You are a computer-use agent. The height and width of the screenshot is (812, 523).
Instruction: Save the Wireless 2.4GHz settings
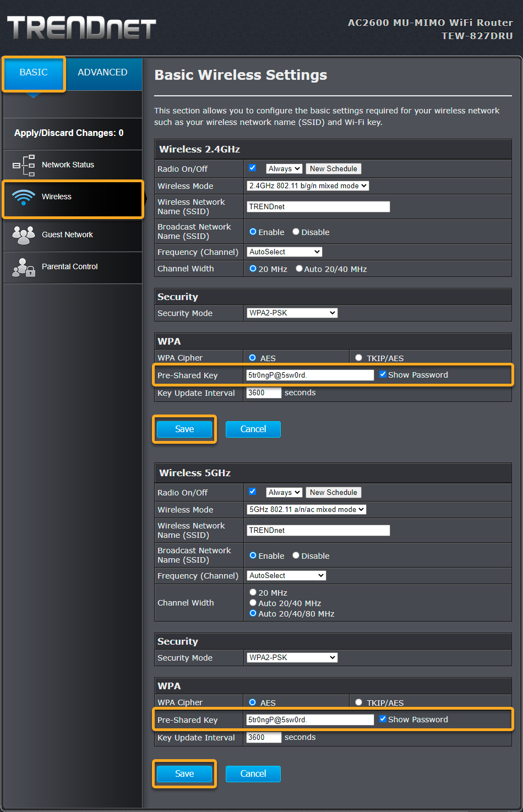pos(184,429)
